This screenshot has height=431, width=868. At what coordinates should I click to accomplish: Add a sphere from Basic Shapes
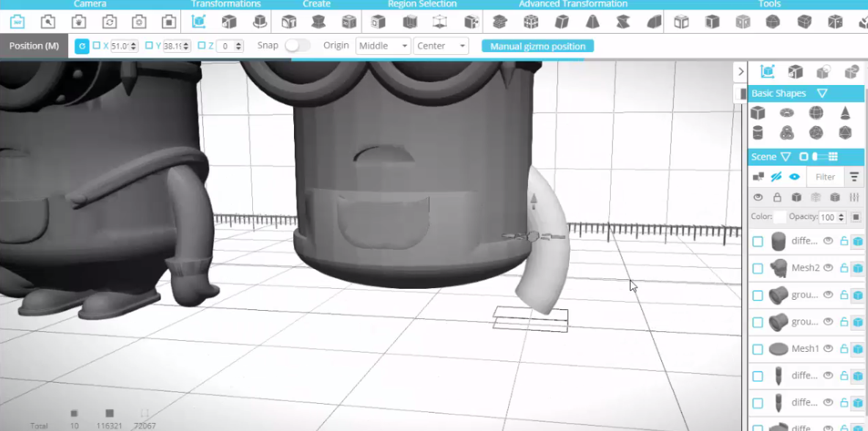[x=816, y=113]
